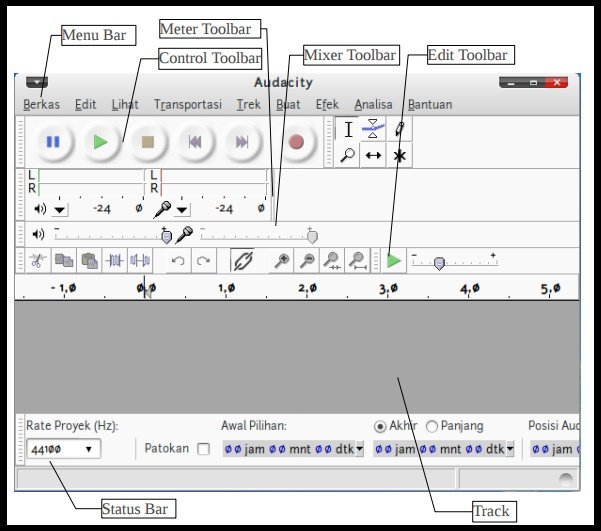The image size is (601, 531).
Task: Click the red Record button
Action: (x=296, y=142)
